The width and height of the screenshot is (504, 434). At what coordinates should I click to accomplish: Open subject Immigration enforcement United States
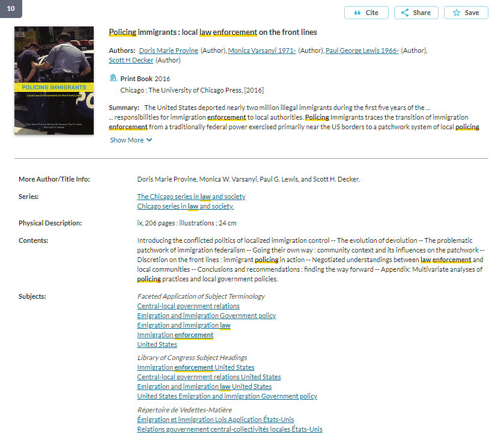[x=195, y=367]
